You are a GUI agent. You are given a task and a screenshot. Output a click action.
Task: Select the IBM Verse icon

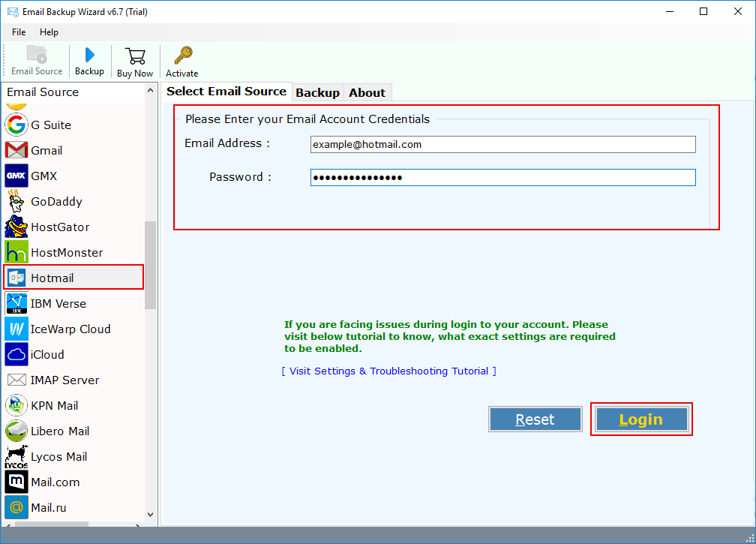coord(16,303)
